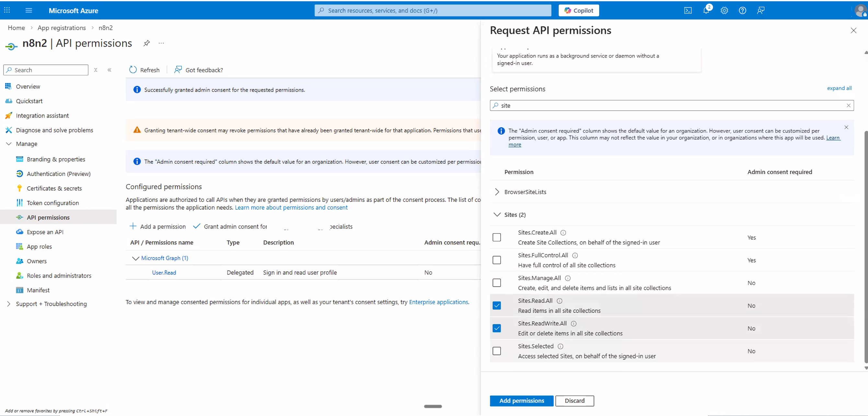Navigate to App registrations breadcrumb
868x416 pixels.
62,27
